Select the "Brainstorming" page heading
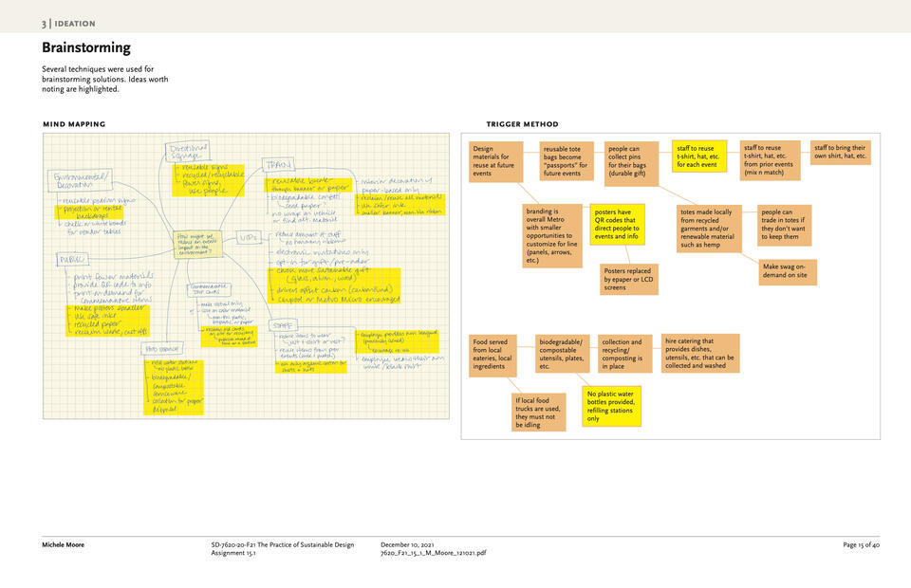The height and width of the screenshot is (588, 911). tap(86, 47)
